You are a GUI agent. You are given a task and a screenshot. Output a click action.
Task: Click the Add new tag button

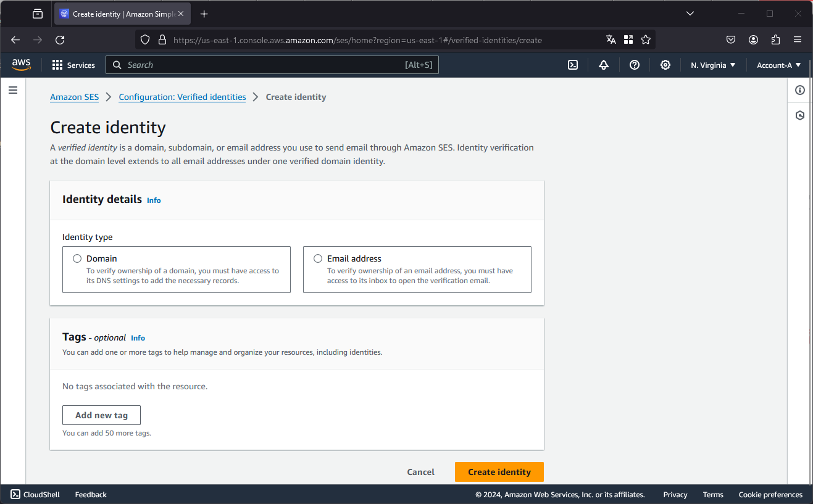coord(101,415)
